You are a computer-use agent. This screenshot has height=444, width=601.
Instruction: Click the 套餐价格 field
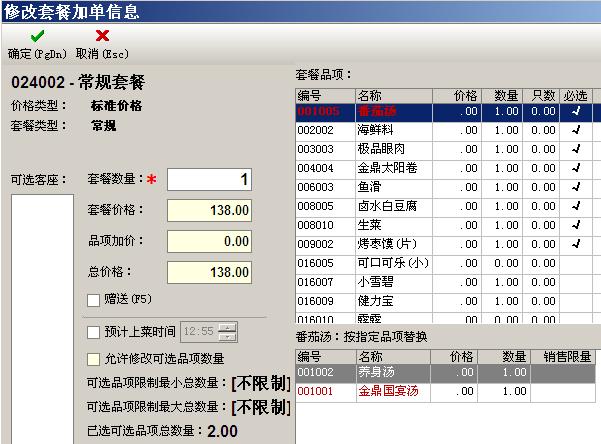[x=209, y=211]
